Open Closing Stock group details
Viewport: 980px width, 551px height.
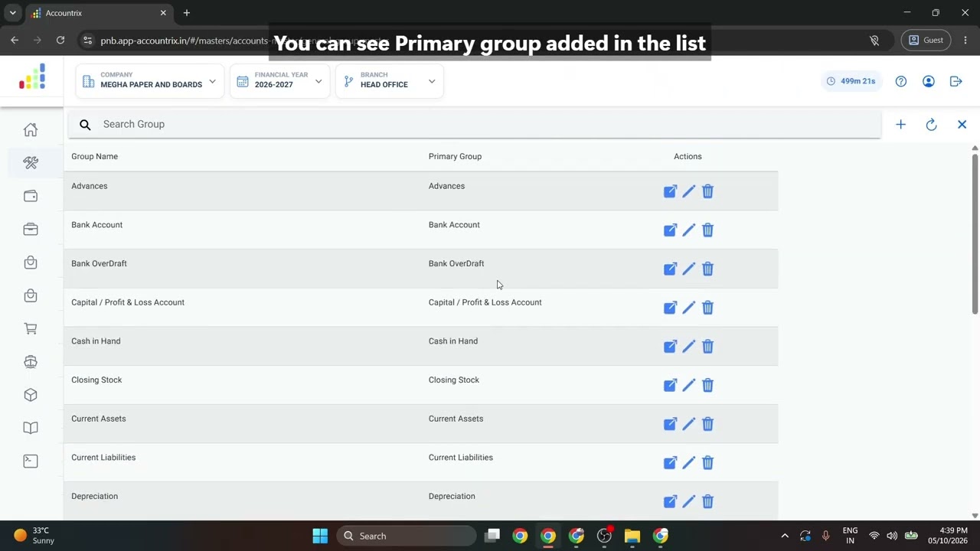(x=670, y=385)
